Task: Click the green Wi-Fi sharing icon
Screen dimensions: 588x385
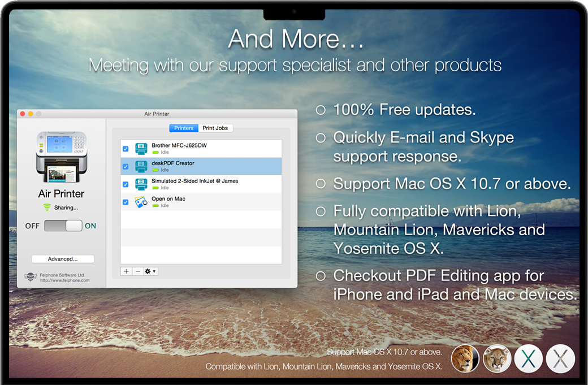Action: (47, 207)
